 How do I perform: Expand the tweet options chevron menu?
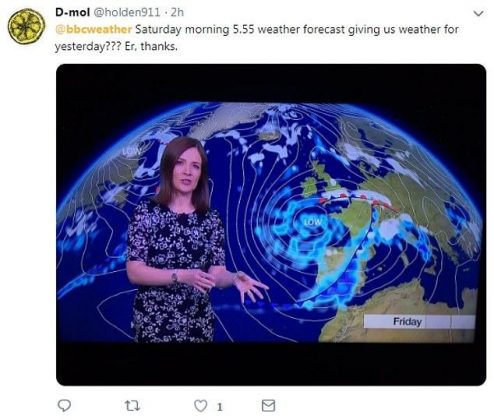point(479,14)
